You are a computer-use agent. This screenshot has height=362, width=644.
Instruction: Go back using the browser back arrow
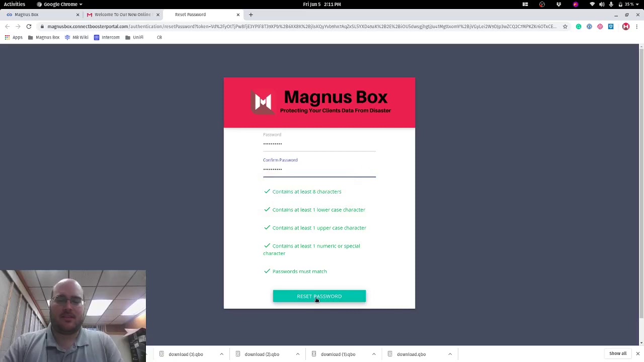[x=7, y=26]
